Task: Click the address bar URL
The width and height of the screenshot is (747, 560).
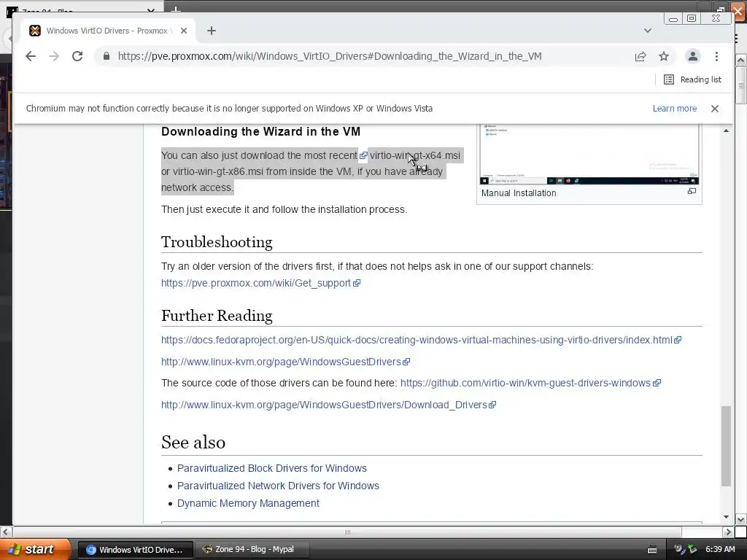Action: (x=330, y=56)
